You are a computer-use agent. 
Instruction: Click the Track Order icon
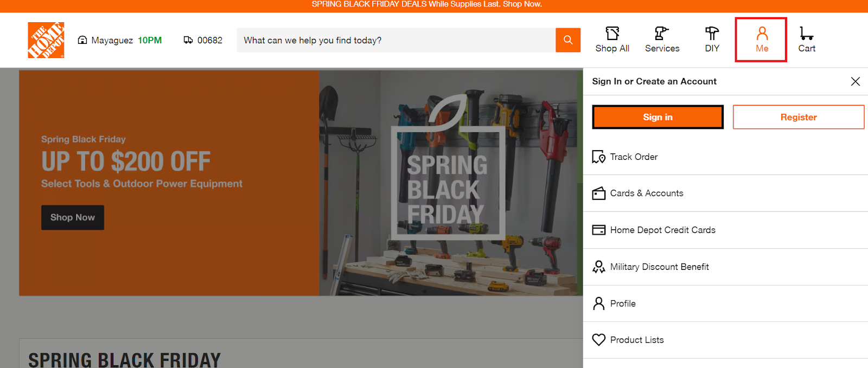599,157
